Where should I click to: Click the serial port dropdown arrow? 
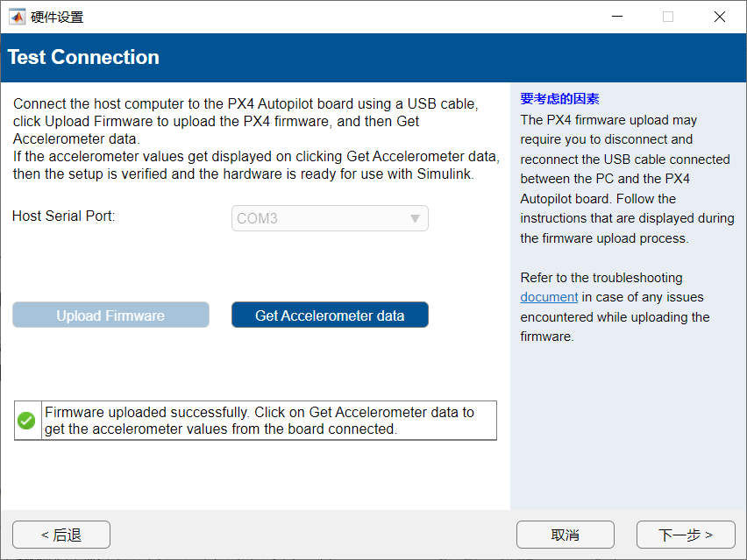415,218
